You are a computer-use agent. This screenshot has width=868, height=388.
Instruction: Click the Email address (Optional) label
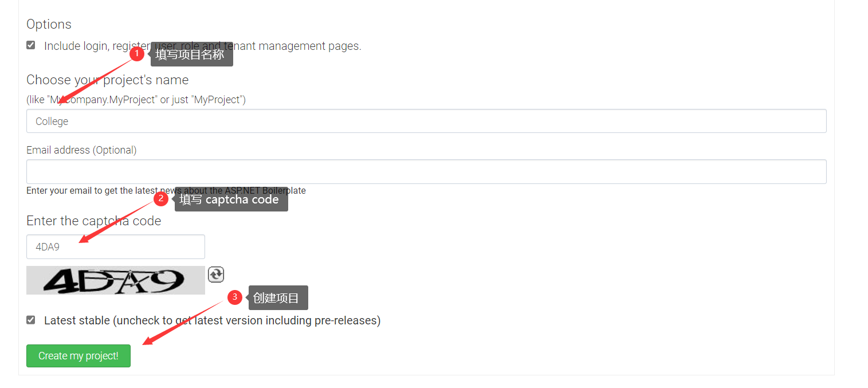coord(81,150)
